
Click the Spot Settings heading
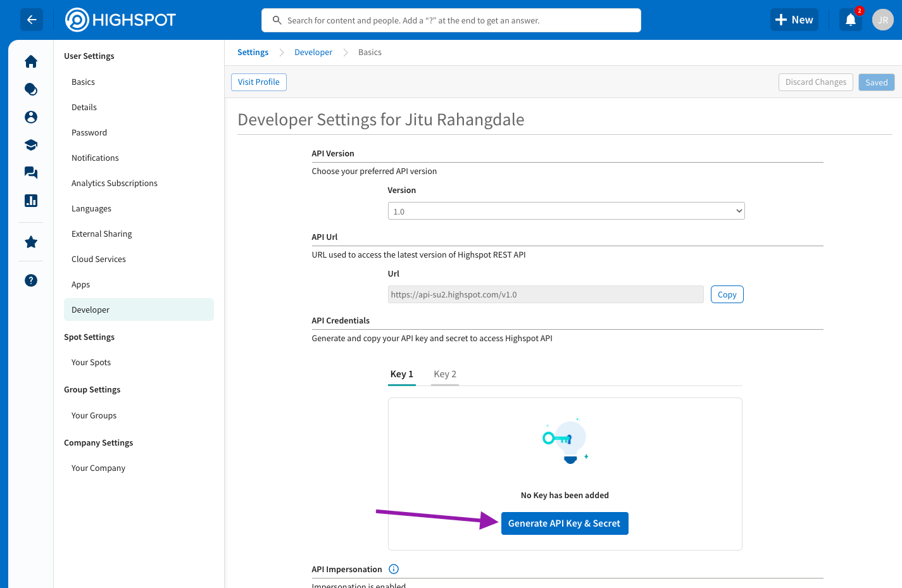[x=89, y=337]
